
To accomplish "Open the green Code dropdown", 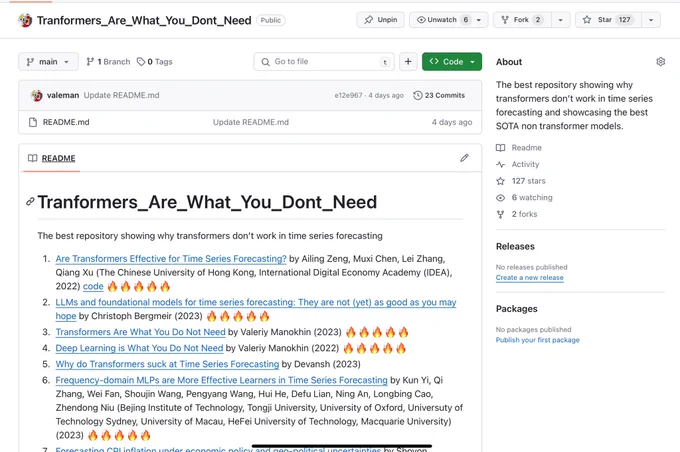I will click(451, 62).
